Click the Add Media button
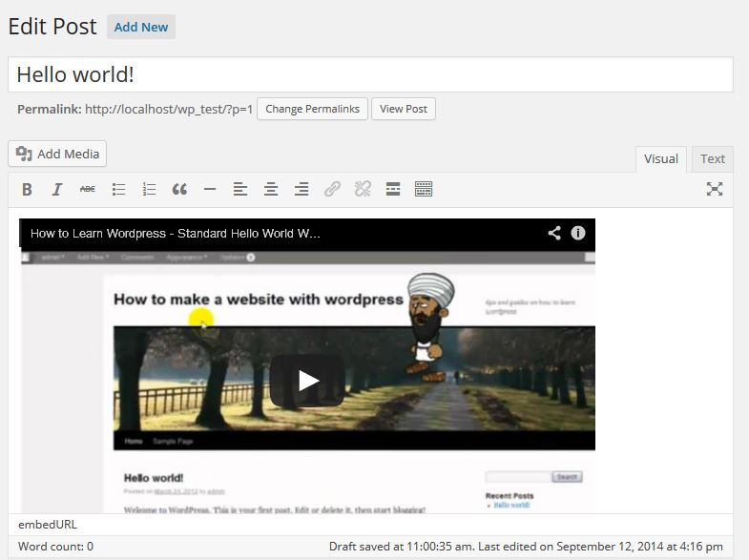749x560 pixels. pos(57,154)
